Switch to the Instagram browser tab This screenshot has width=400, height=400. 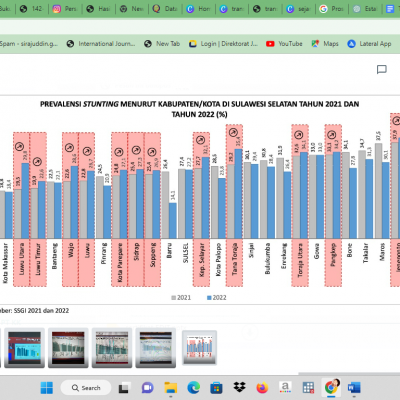[65, 9]
